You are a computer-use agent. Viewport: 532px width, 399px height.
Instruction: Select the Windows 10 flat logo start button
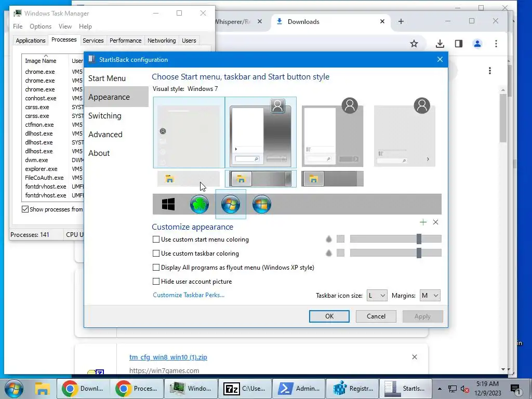click(x=168, y=204)
